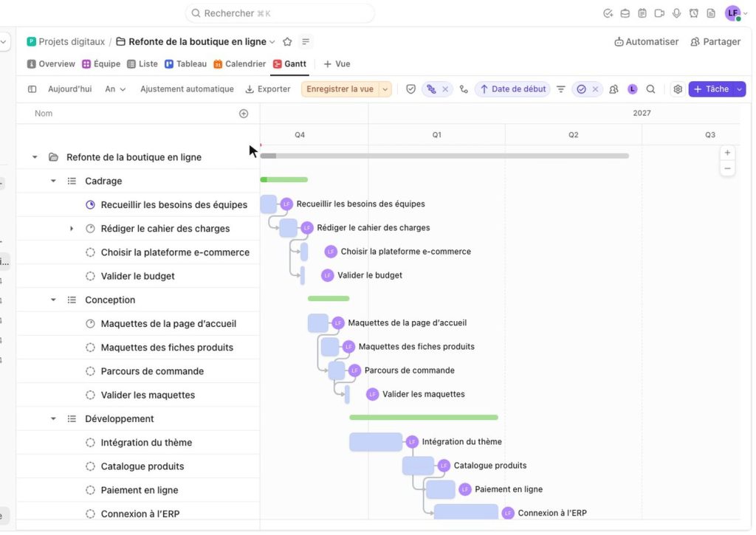This screenshot has height=535, width=756.
Task: Toggle status circle of Intégration du thème
Action: click(90, 443)
